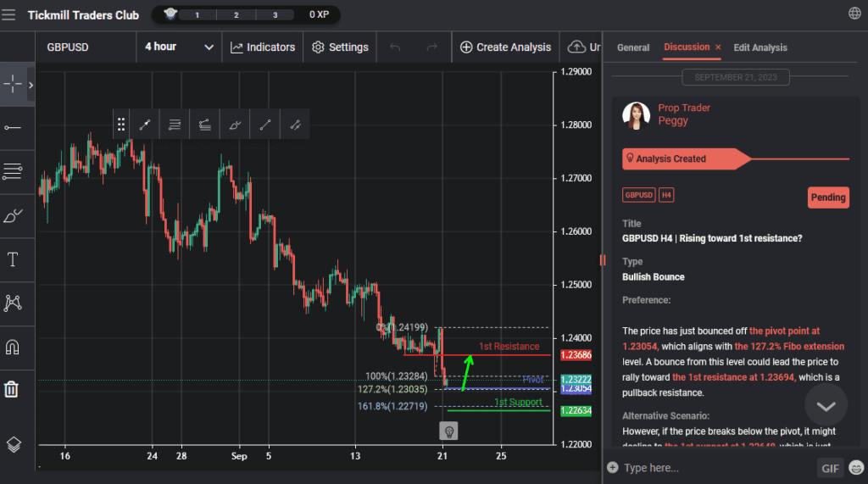Screen dimensions: 868x484
Task: Select the crosshair cursor tool
Action: pyautogui.click(x=13, y=84)
